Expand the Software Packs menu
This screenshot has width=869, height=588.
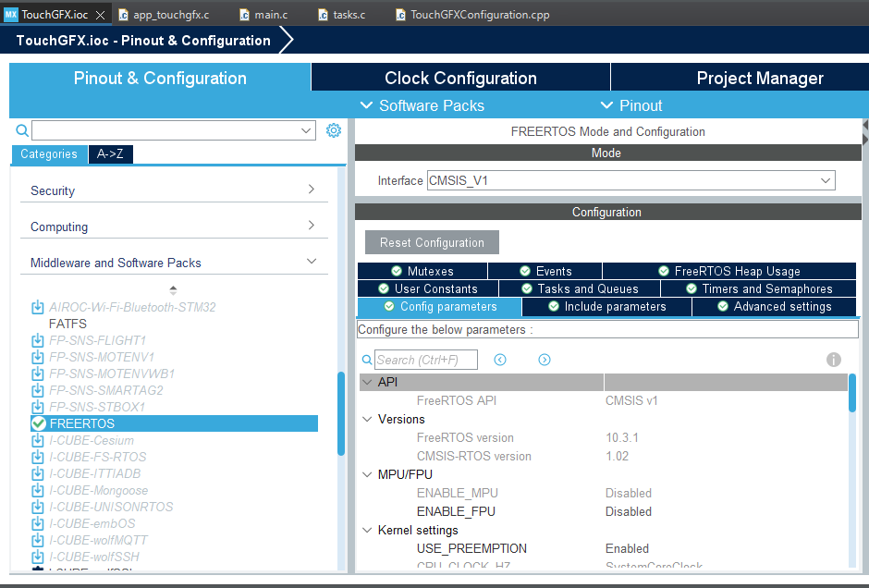[422, 105]
